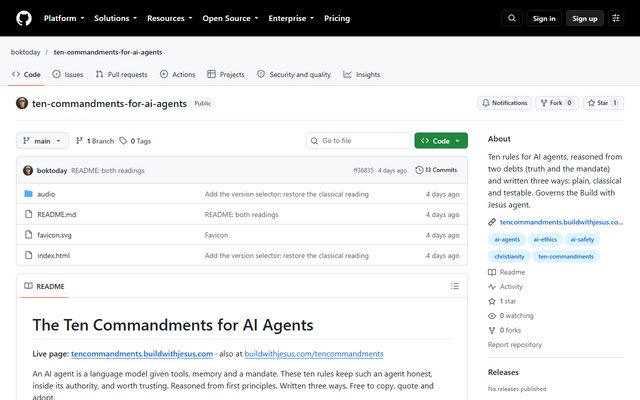Expand the Resources menu
640x400 pixels.
[x=169, y=18]
